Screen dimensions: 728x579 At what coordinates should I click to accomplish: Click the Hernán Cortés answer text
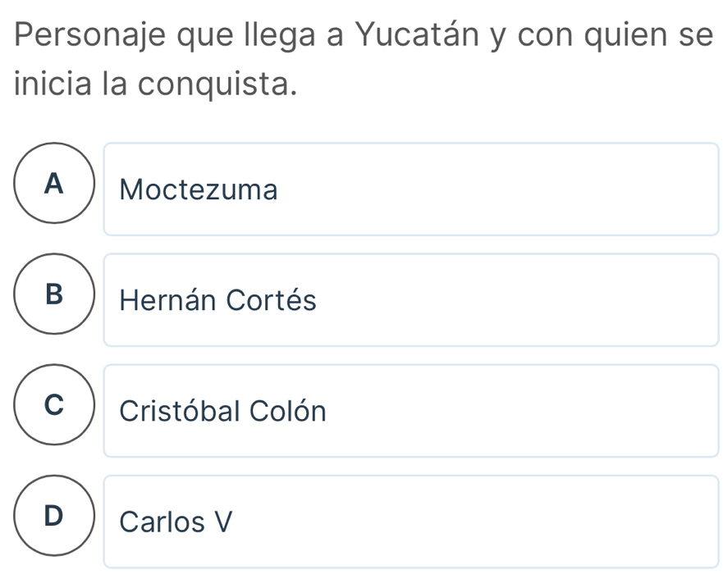tap(217, 301)
